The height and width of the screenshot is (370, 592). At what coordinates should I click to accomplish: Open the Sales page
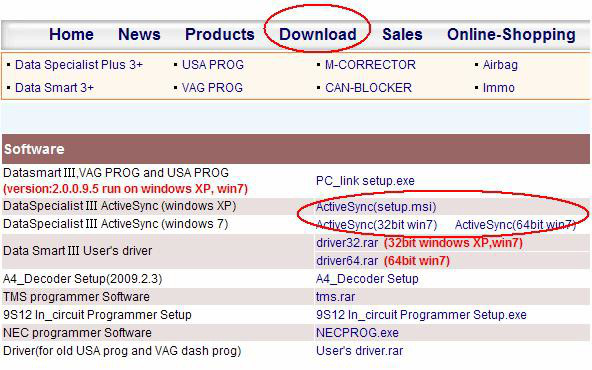click(402, 35)
